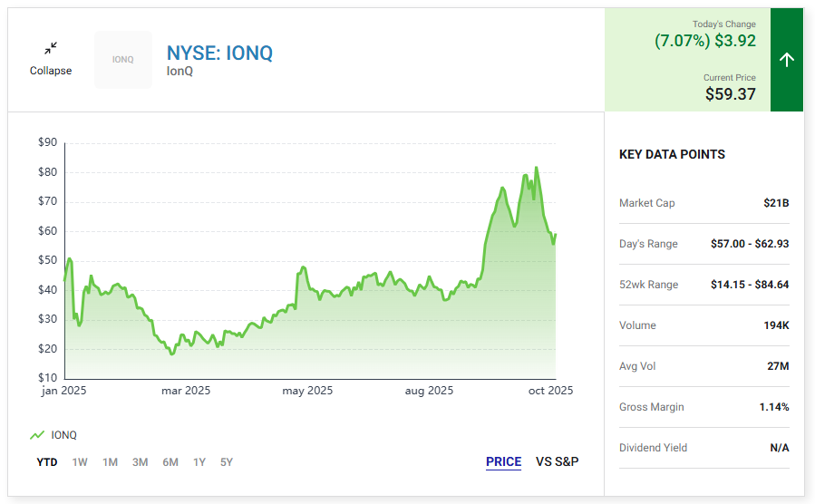Viewport: 815px width, 504px height.
Task: Switch chart to 3M range
Action: (x=140, y=462)
